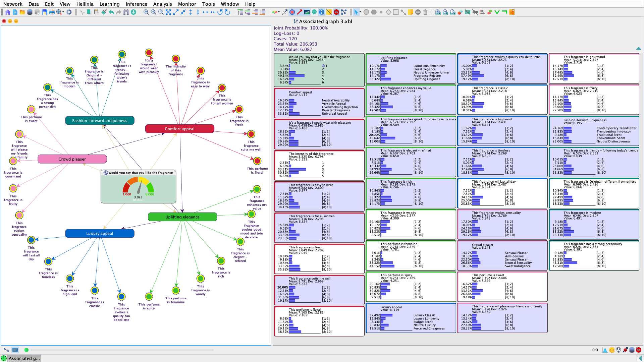Viewport: 644px width, 362px height.
Task: Open the Inference menu
Action: (136, 4)
